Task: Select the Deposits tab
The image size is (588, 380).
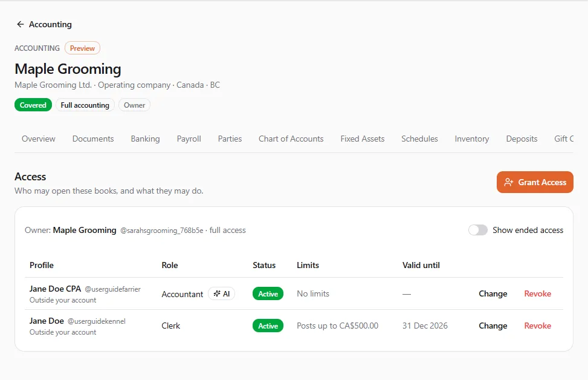Action: pos(522,139)
